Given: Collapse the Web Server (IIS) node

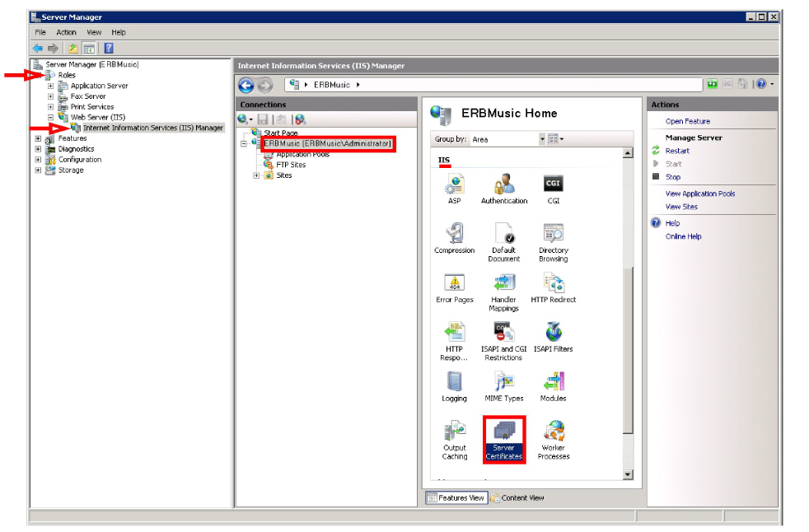Looking at the screenshot, I should pyautogui.click(x=50, y=118).
